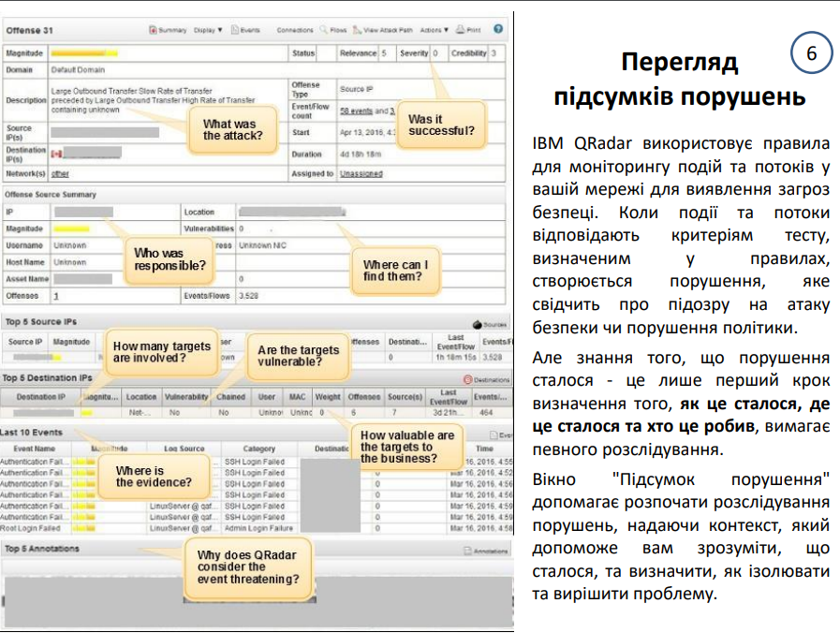Click the Destinations button
Image resolution: width=840 pixels, height=633 pixels.
click(x=486, y=379)
